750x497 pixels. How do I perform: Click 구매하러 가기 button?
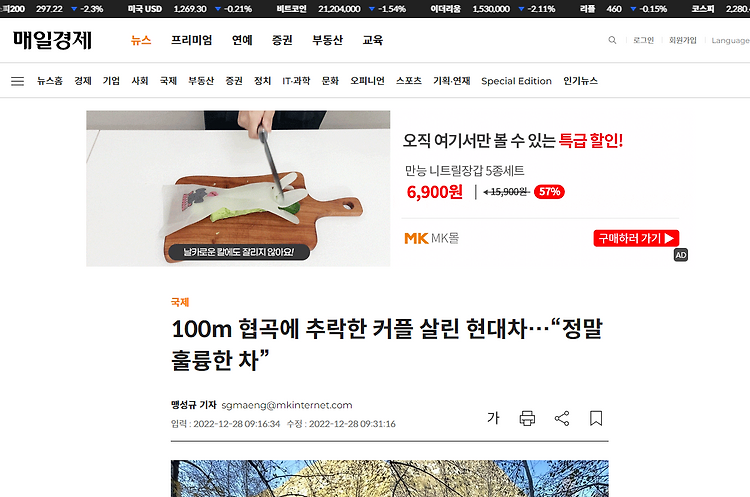coord(636,238)
